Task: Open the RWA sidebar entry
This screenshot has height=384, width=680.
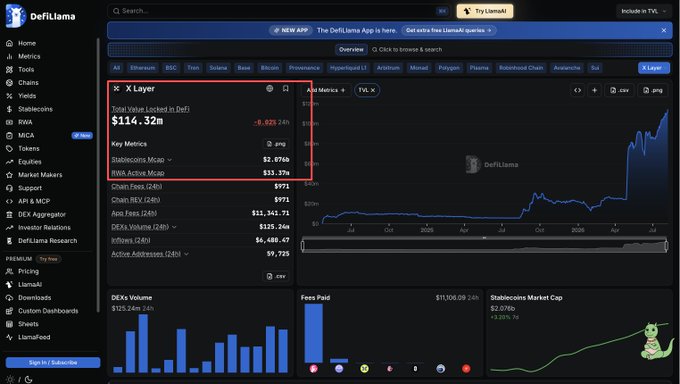Action: coord(20,122)
